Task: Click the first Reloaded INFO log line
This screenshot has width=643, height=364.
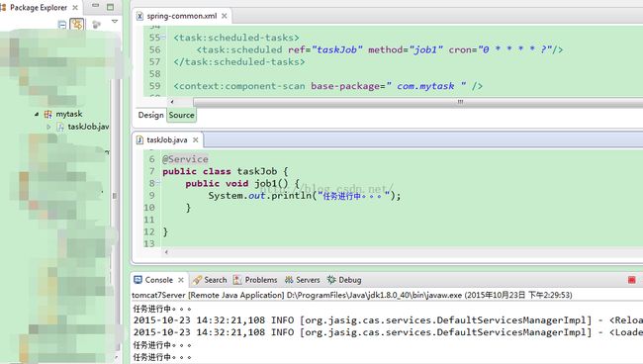Action: coord(388,320)
